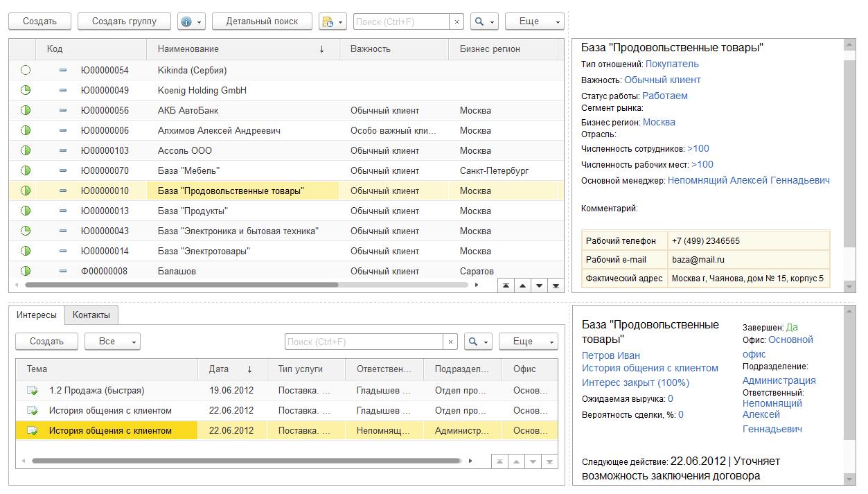Screen dimensions: 868x494
Task: Click the magnifier search icon in the counterparties toolbar
Action: point(480,21)
